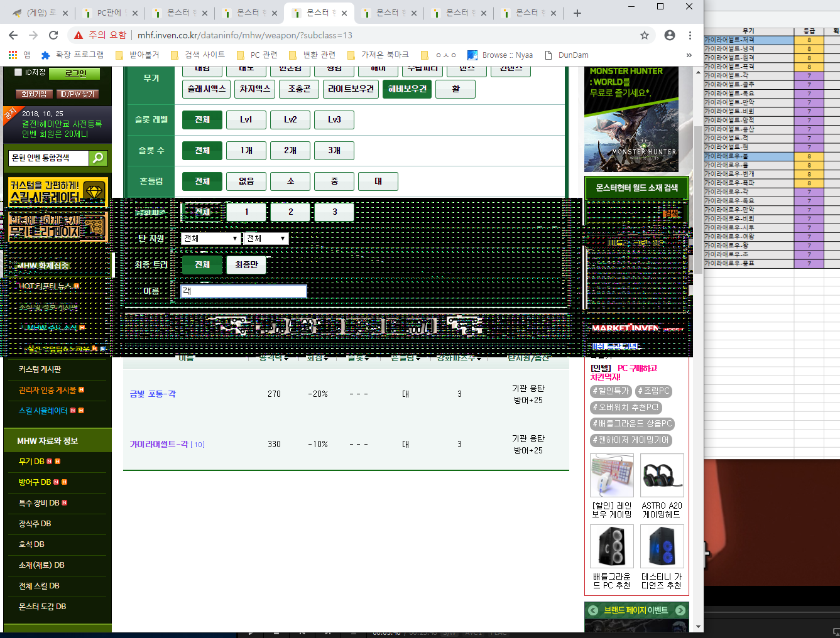Open Chrome's three-dot menu
Screen dimensions: 840x638
690,35
